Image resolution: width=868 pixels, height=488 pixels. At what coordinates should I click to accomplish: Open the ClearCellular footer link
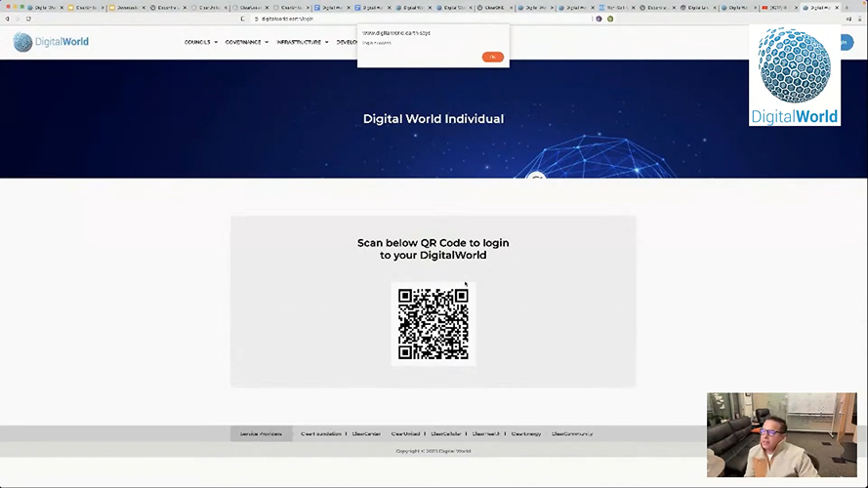(446, 433)
